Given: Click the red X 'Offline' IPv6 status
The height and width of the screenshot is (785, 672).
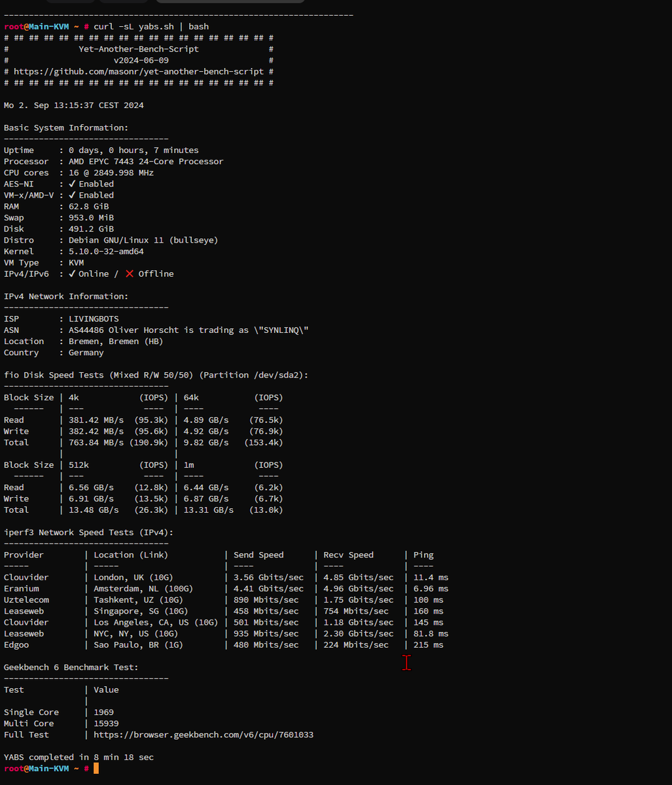Looking at the screenshot, I should [150, 273].
